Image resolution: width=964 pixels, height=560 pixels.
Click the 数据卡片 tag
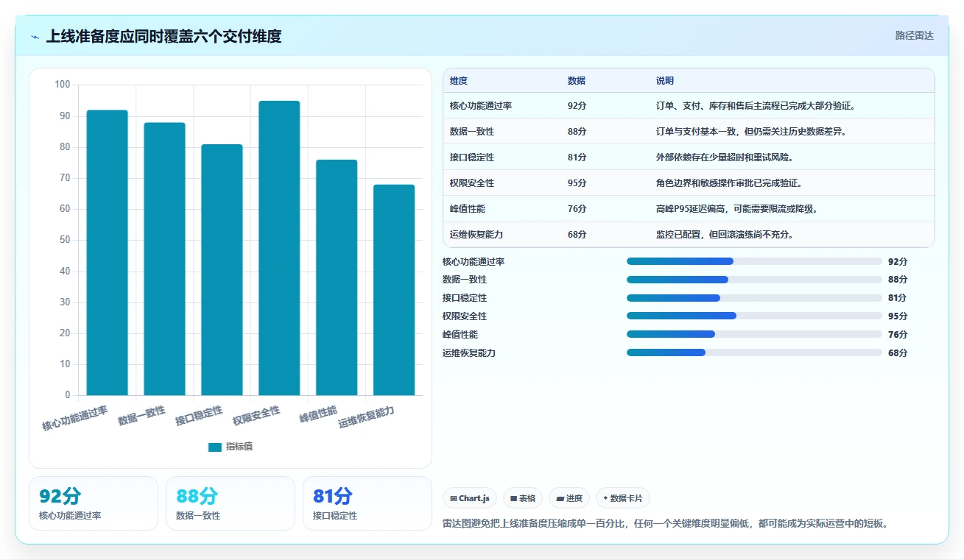coord(623,498)
